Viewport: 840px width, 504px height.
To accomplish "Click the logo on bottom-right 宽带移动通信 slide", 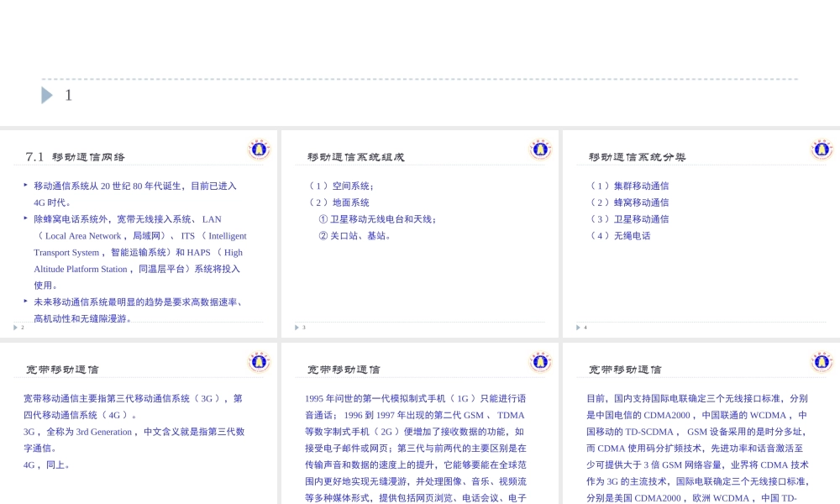I will [x=822, y=360].
